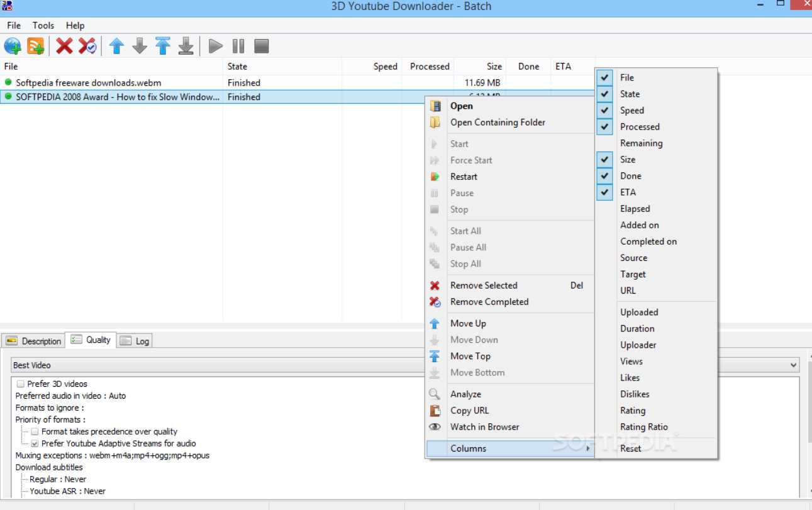The image size is (812, 510).
Task: Enable the Rating Ratio column option
Action: [x=643, y=426]
